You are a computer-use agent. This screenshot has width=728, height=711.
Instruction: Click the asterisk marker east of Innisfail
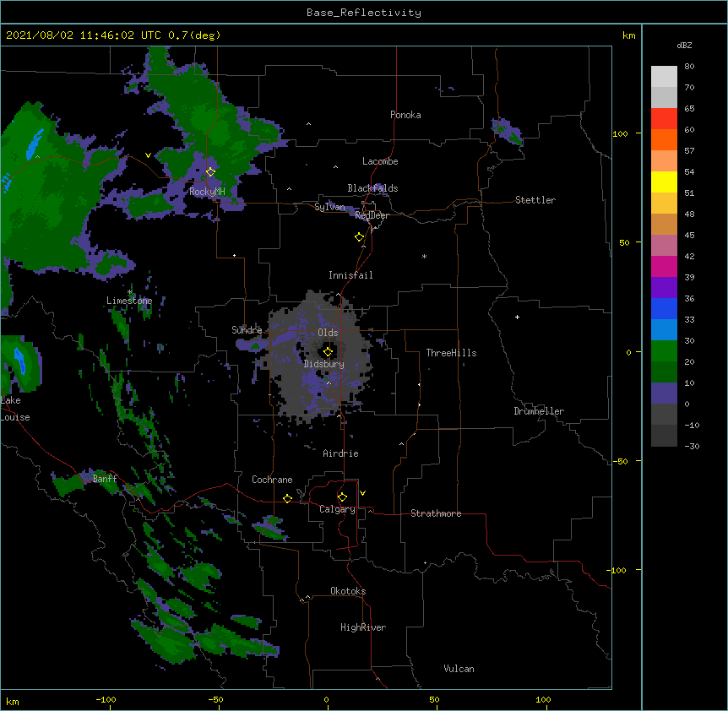(424, 256)
